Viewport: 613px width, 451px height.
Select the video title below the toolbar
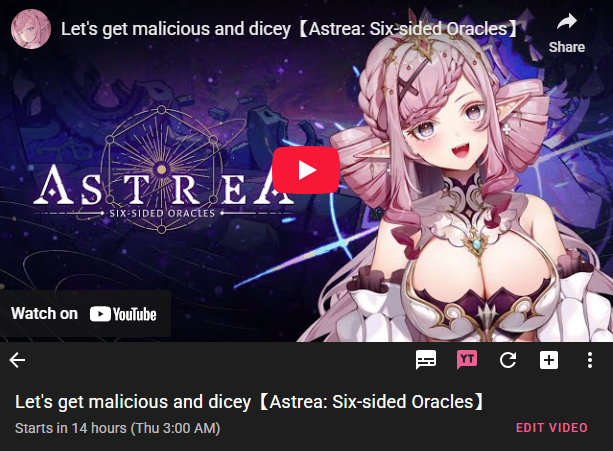click(x=250, y=402)
